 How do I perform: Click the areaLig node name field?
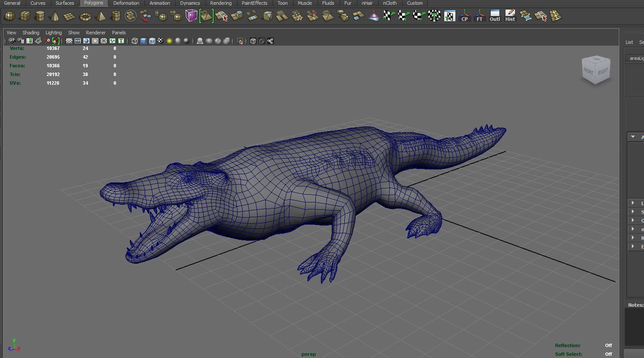tap(635, 58)
